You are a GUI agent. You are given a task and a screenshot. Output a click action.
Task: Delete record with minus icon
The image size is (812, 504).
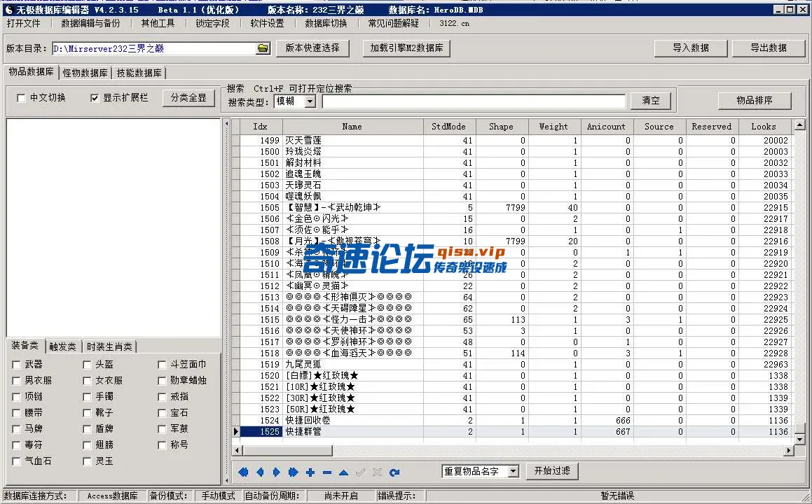(x=326, y=472)
